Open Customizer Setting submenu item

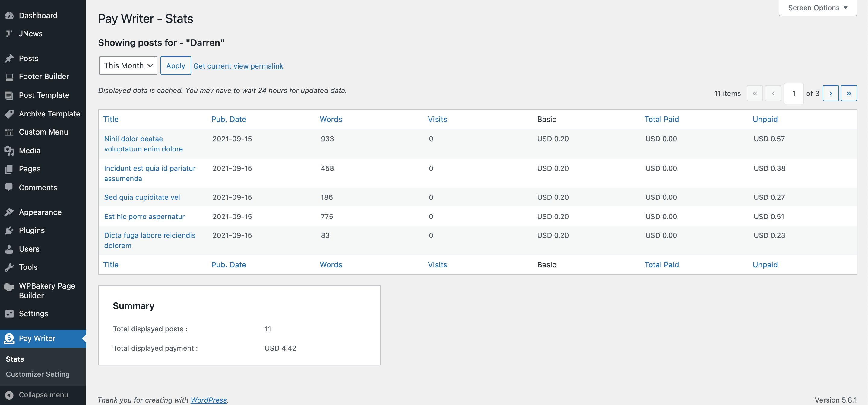tap(38, 374)
